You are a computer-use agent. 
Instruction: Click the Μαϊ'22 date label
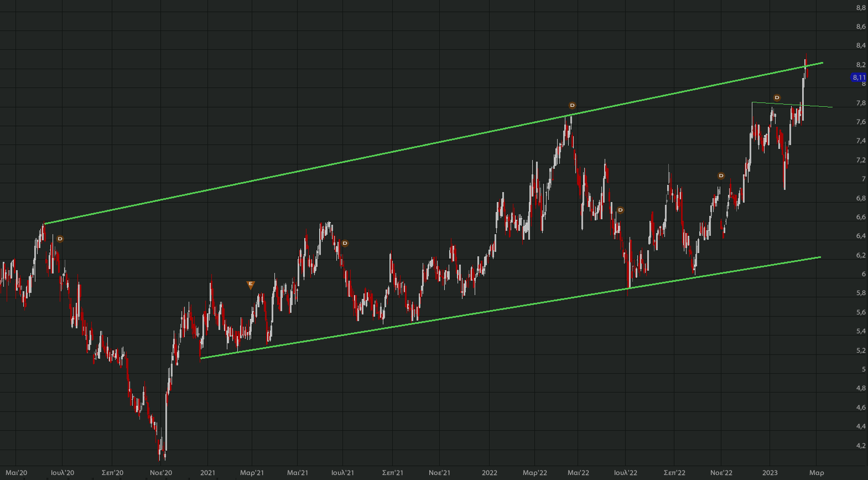coord(578,473)
